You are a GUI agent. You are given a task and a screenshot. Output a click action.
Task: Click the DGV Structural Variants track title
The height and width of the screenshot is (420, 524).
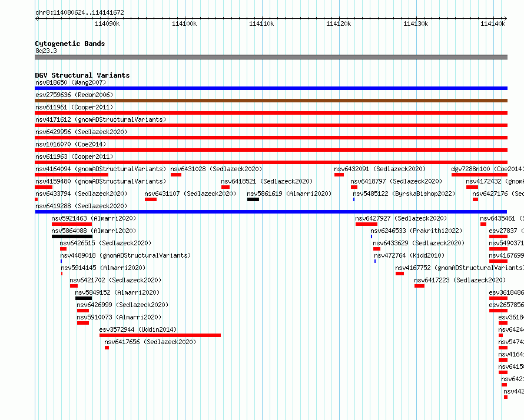tap(82, 75)
